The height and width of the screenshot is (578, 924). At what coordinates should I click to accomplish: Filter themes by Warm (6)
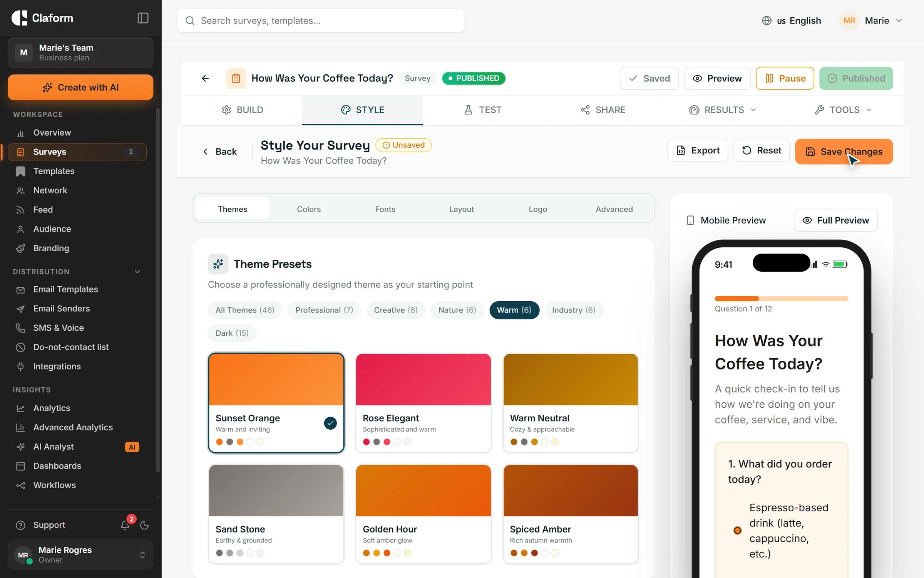tap(514, 310)
